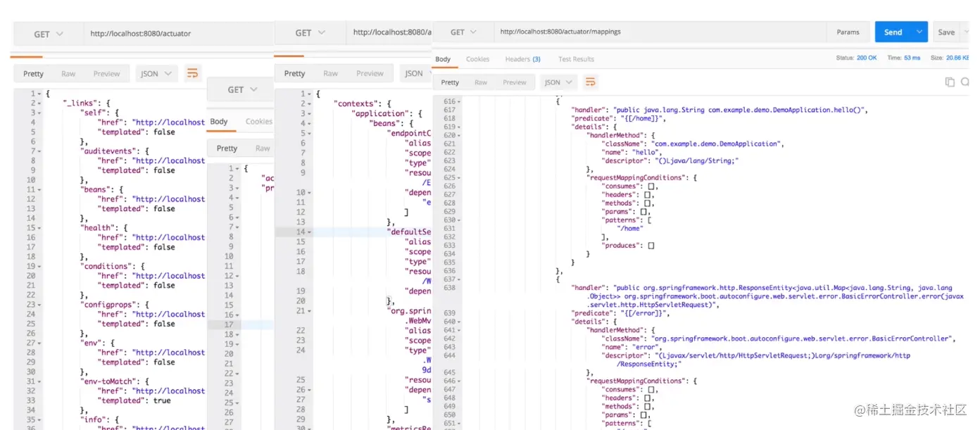Collapse "handlerMethod" fold arrow at line 620
The height and width of the screenshot is (430, 980).
[459, 136]
